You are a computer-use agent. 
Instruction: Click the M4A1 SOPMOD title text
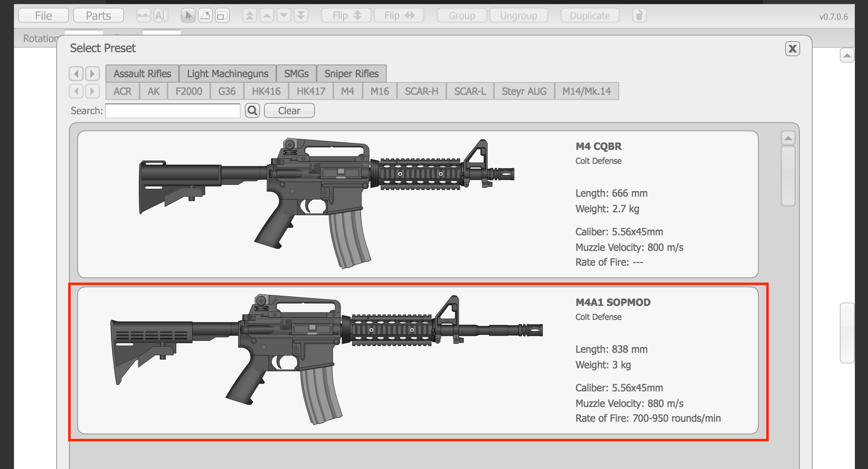click(x=613, y=302)
